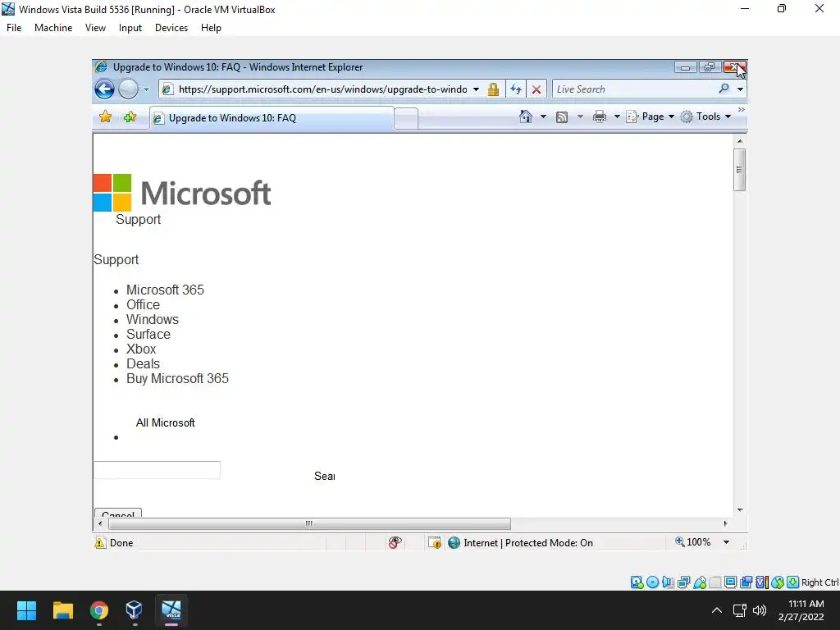The width and height of the screenshot is (840, 630).
Task: Click the 100% zoom level button
Action: [x=692, y=542]
